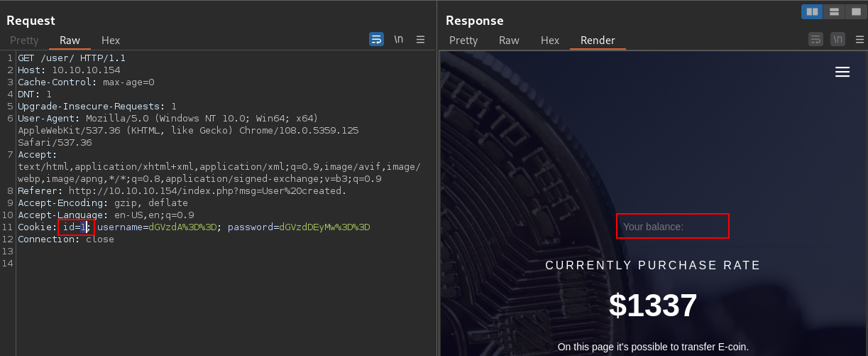This screenshot has height=356, width=868.
Task: Select top-bottom split layout icon
Action: (834, 11)
